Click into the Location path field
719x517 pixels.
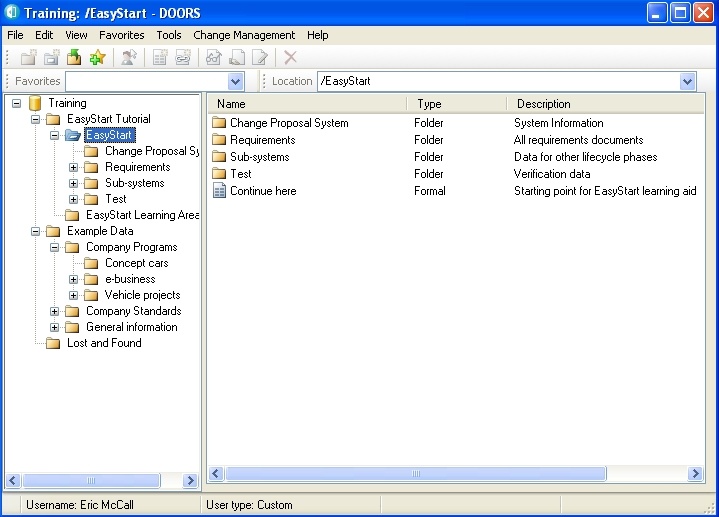(498, 82)
